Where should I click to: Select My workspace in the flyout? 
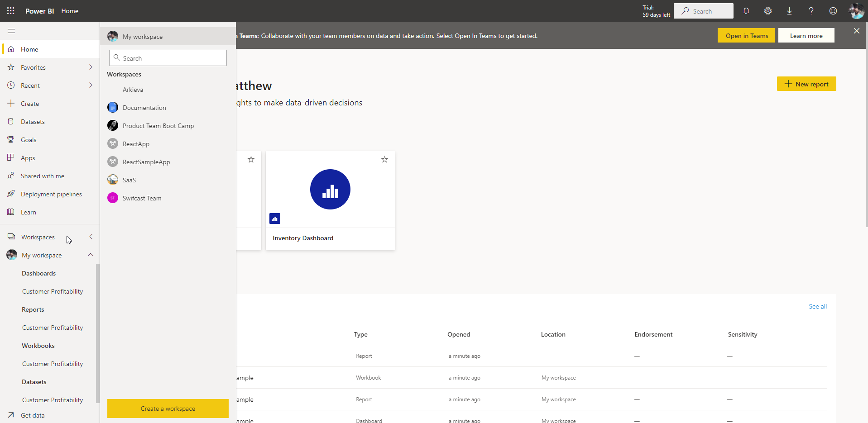168,36
